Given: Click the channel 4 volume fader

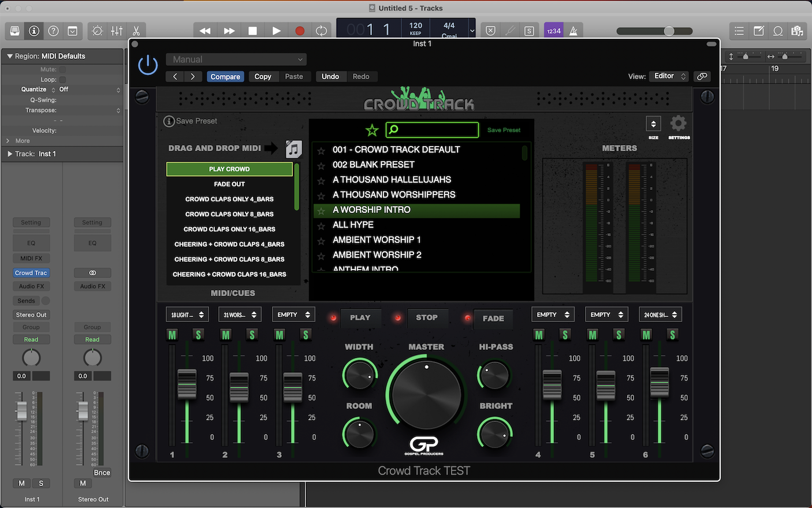Looking at the screenshot, I should (552, 384).
